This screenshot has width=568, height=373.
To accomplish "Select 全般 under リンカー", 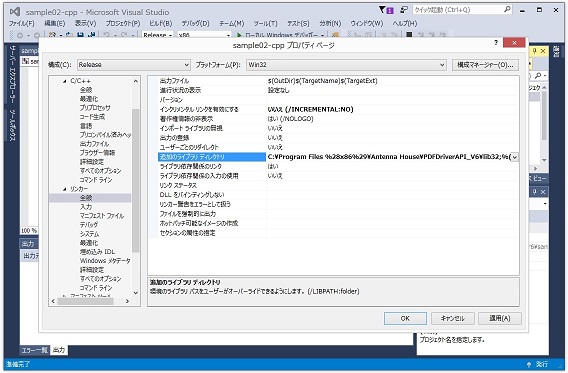I will point(86,198).
